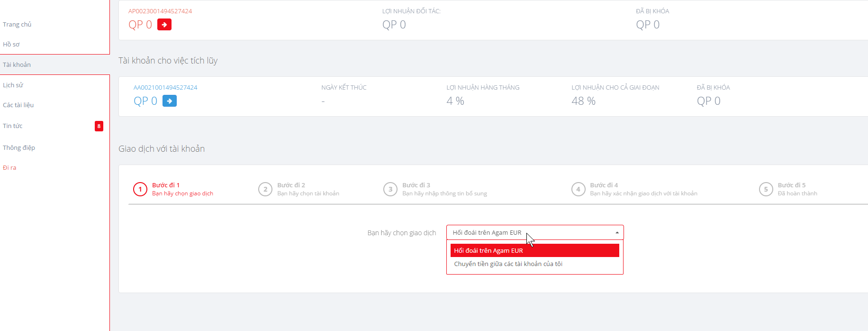Open account link AA0021001494527424
Image resolution: width=868 pixels, height=331 pixels.
[165, 87]
